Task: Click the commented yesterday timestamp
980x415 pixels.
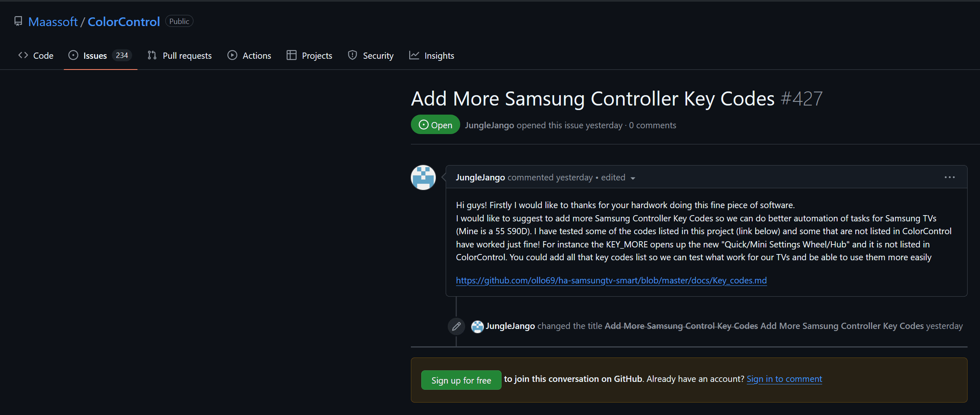Action: (550, 178)
